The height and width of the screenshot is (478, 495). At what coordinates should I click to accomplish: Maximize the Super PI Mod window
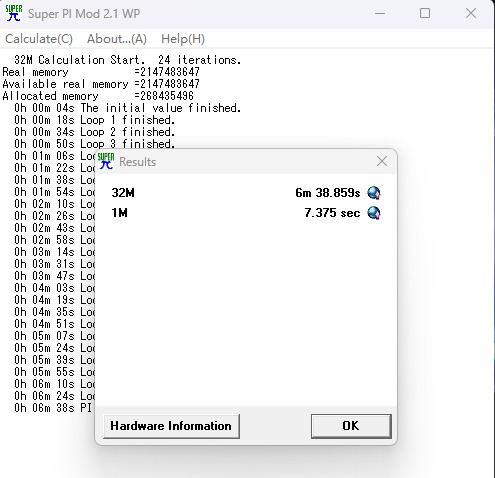coord(425,13)
